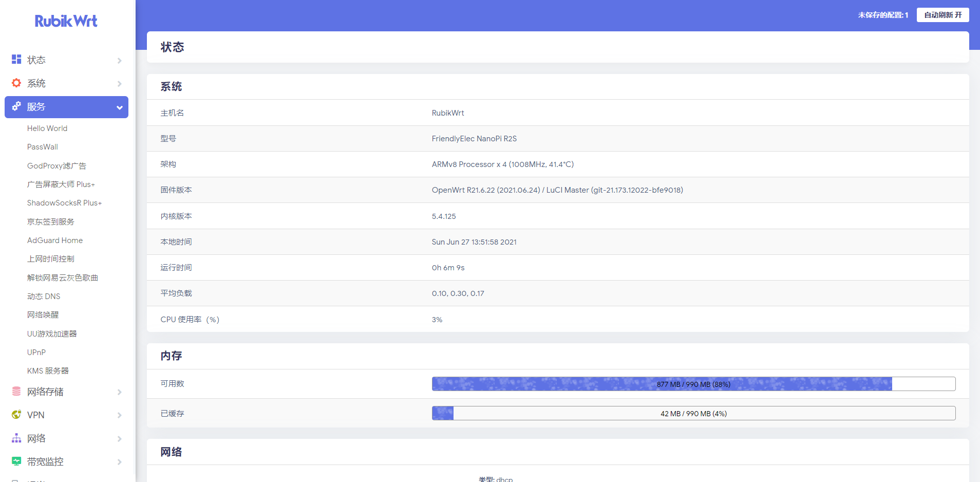Expand the 网络 section chevron
The width and height of the screenshot is (980, 482).
click(119, 438)
